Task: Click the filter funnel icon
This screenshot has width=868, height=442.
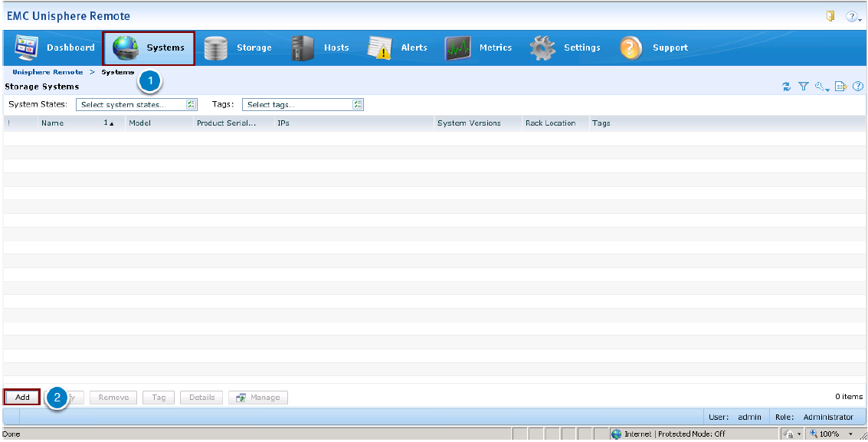Action: pos(803,87)
